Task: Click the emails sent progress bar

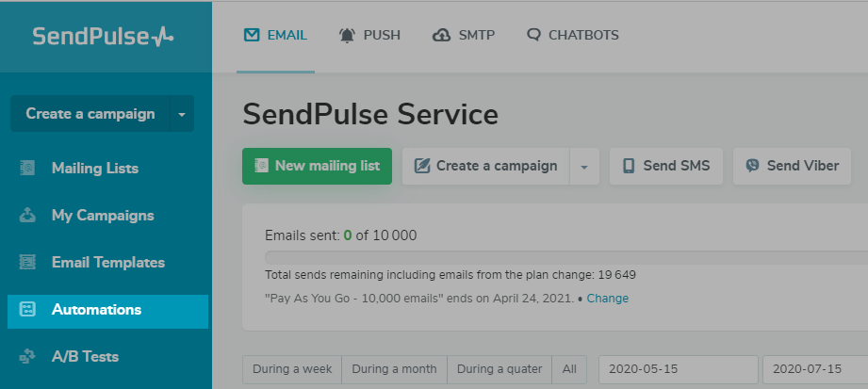Action: coord(565,257)
